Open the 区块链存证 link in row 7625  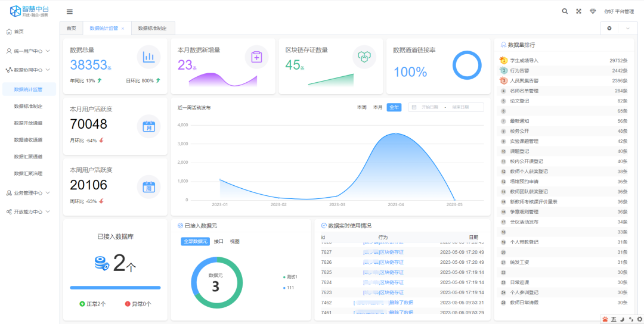(x=383, y=272)
